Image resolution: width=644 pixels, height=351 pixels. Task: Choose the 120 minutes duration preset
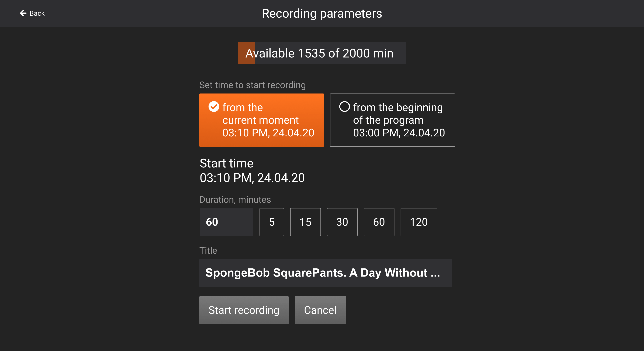(419, 222)
